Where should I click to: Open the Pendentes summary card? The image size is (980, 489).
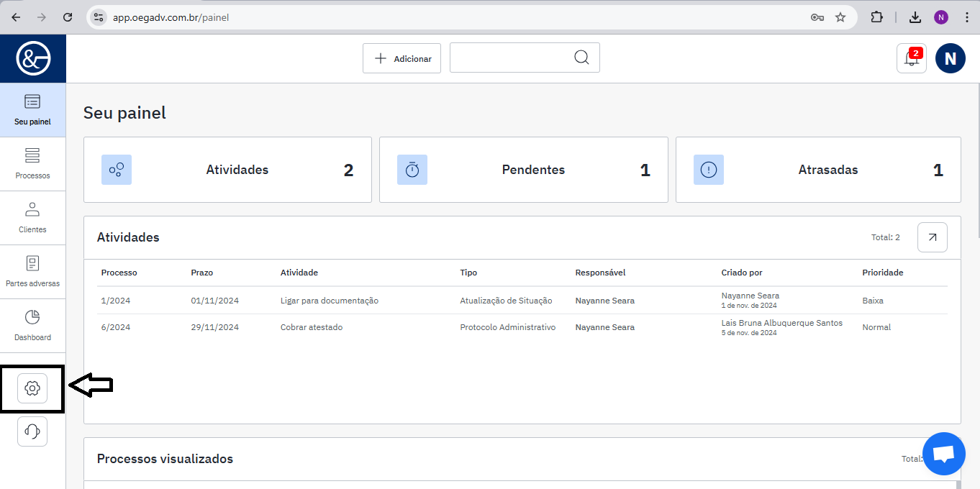[523, 170]
